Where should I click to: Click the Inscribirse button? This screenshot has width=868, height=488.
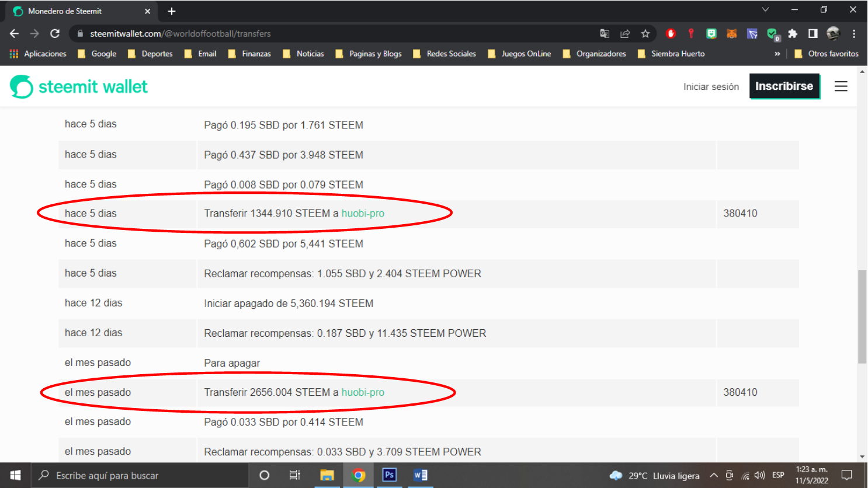click(x=784, y=86)
